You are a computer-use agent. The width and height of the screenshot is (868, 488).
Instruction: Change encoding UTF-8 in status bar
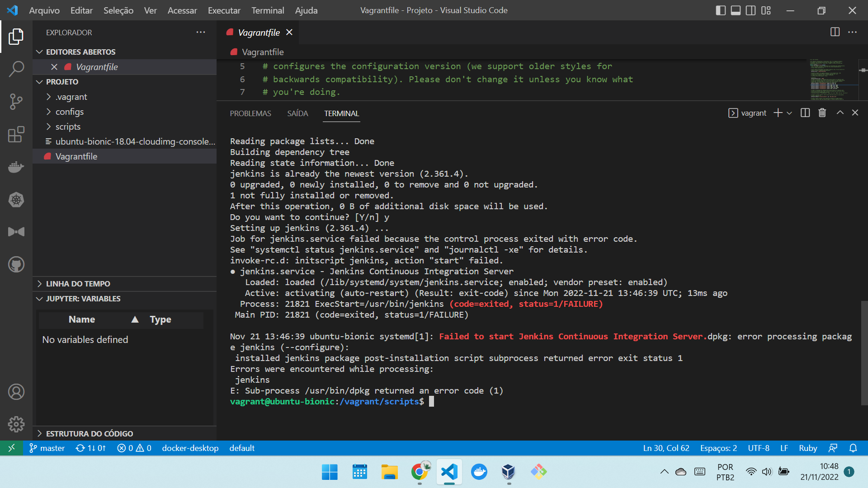point(759,448)
